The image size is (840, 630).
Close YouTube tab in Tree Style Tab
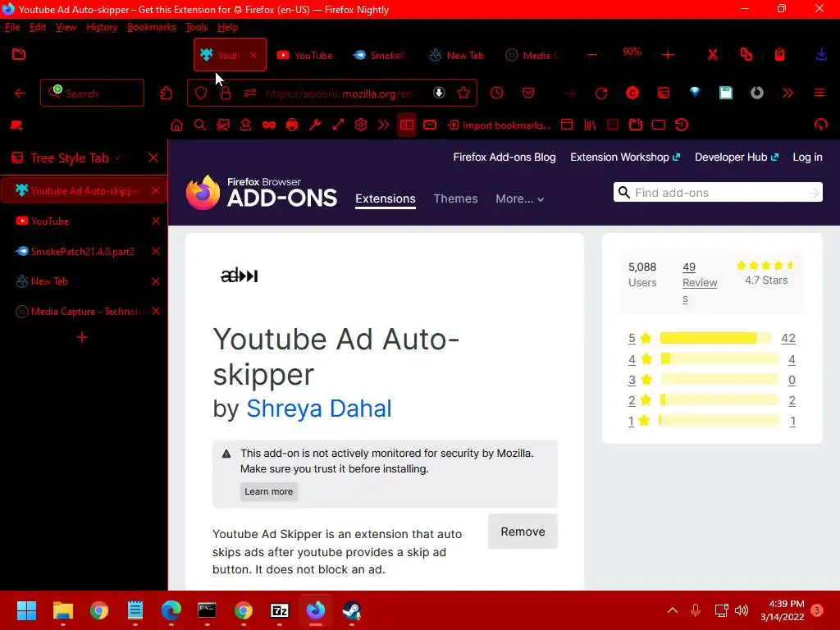pyautogui.click(x=156, y=221)
